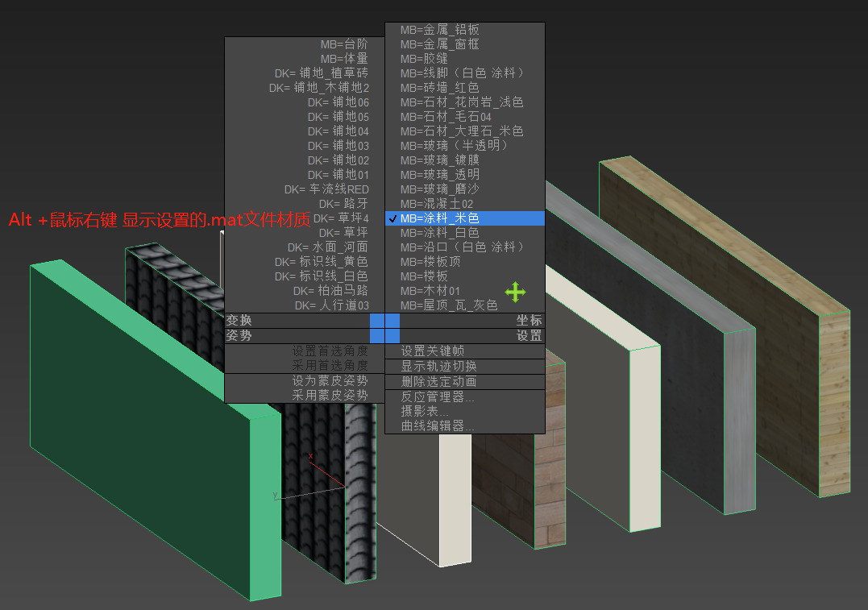This screenshot has width=868, height=610.
Task: Choose DK= 水面_河面 from the left list
Action: click(327, 247)
